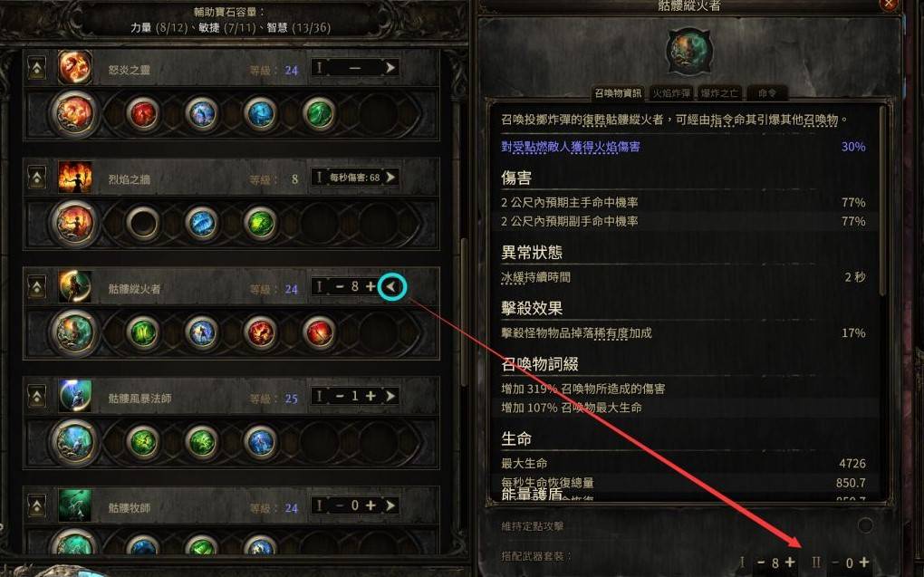
Task: Increase weapon set II count with plus
Action: pos(864,563)
